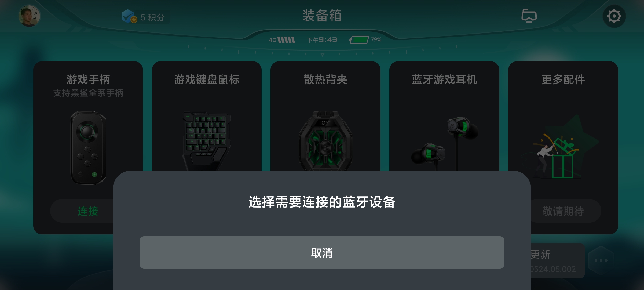
Task: Tap the game controller handle image
Action: tap(88, 148)
